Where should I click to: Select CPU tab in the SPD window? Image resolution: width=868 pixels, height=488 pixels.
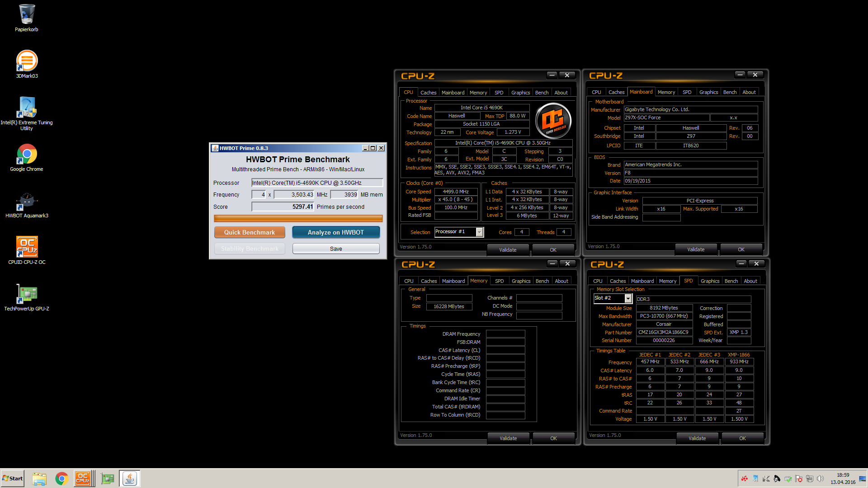tap(598, 281)
